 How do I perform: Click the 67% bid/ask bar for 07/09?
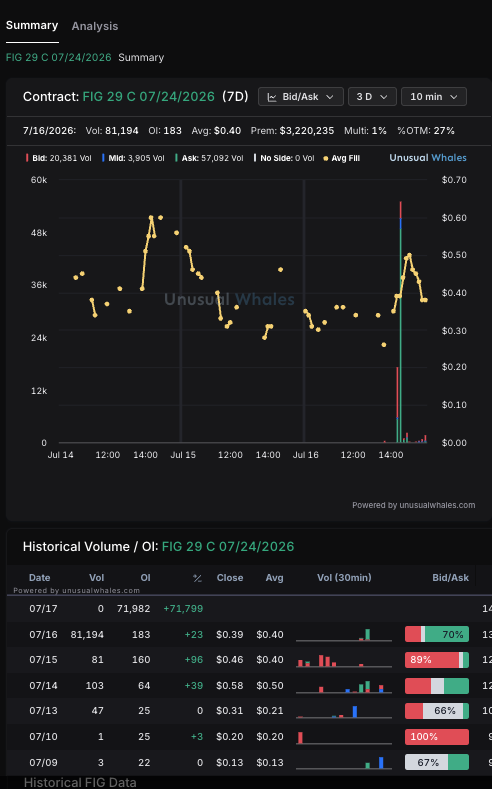point(437,762)
